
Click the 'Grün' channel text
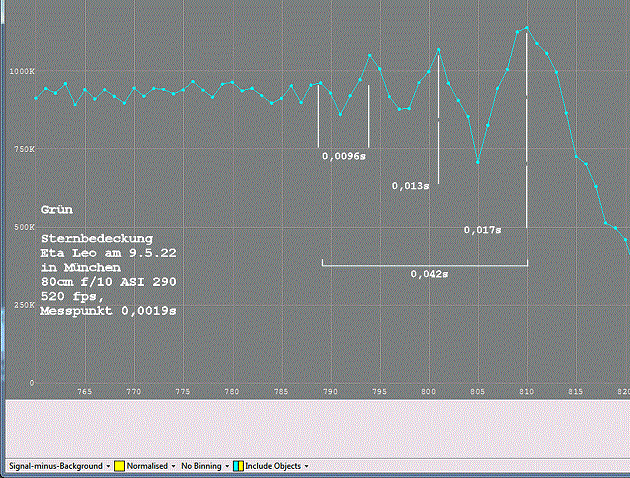point(57,211)
